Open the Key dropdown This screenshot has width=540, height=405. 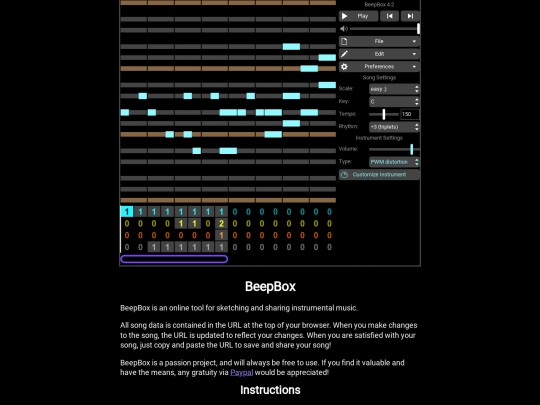(394, 102)
